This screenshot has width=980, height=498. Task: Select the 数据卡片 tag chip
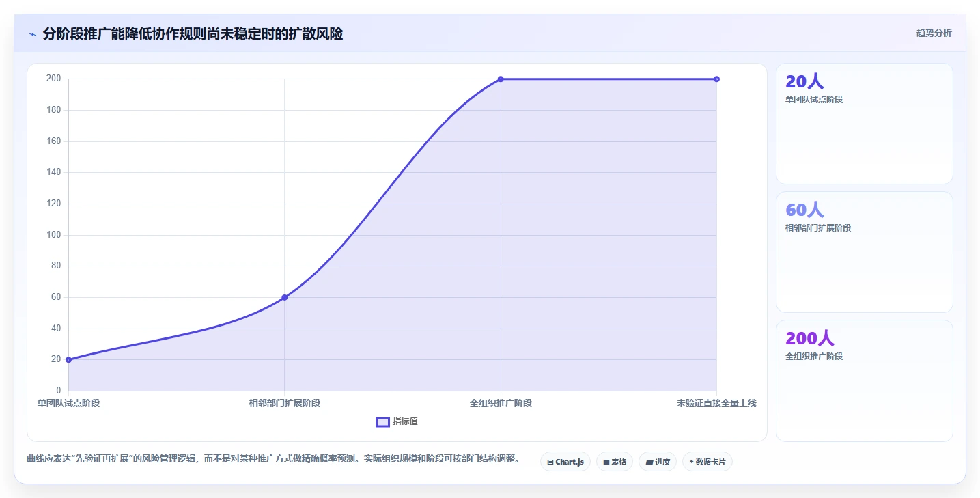pyautogui.click(x=707, y=462)
